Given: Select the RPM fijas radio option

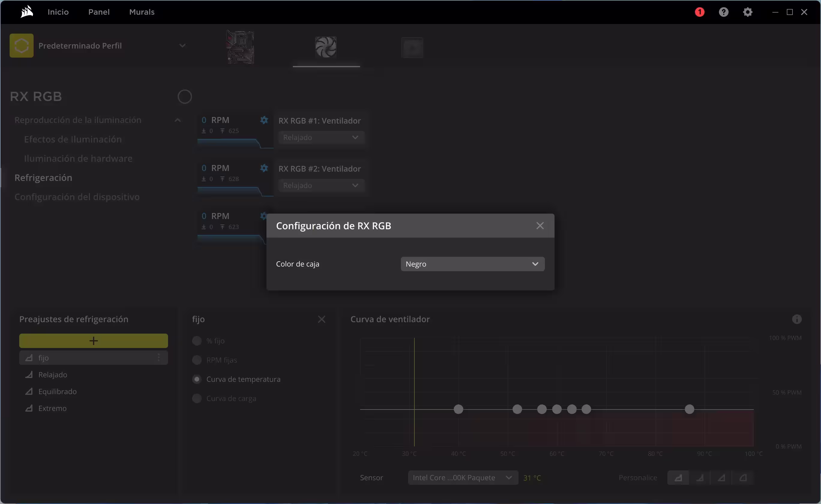Looking at the screenshot, I should pos(197,360).
